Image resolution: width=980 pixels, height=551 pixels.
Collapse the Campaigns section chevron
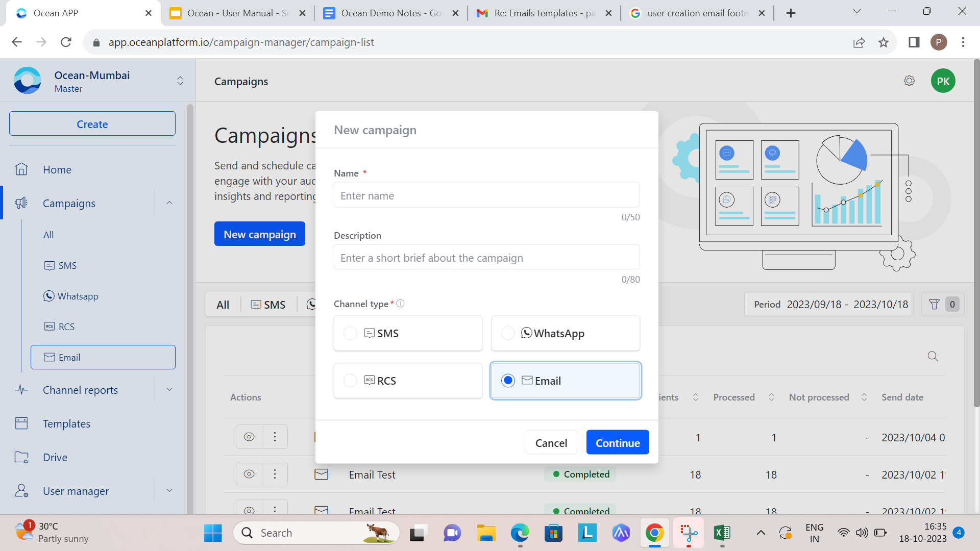click(x=169, y=203)
